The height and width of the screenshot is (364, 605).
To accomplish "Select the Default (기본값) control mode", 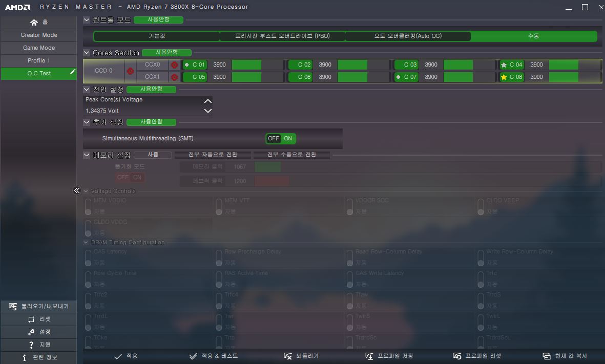I will pyautogui.click(x=157, y=36).
